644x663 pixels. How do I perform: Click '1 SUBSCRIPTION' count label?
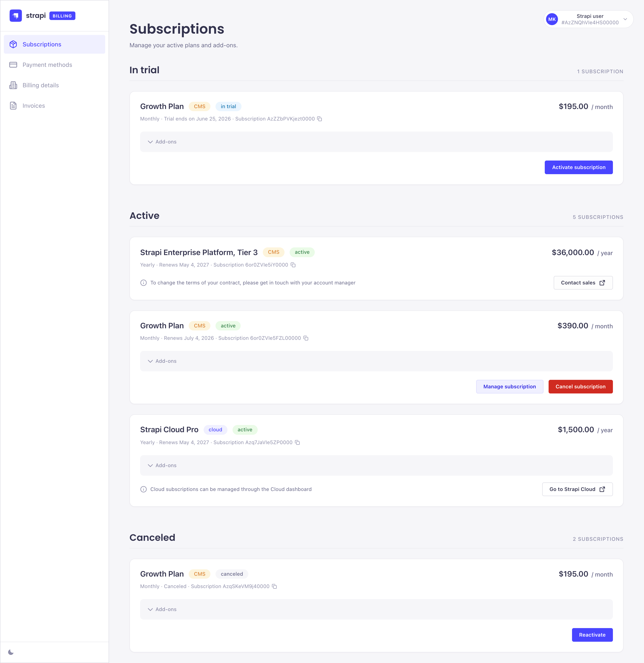tap(600, 71)
